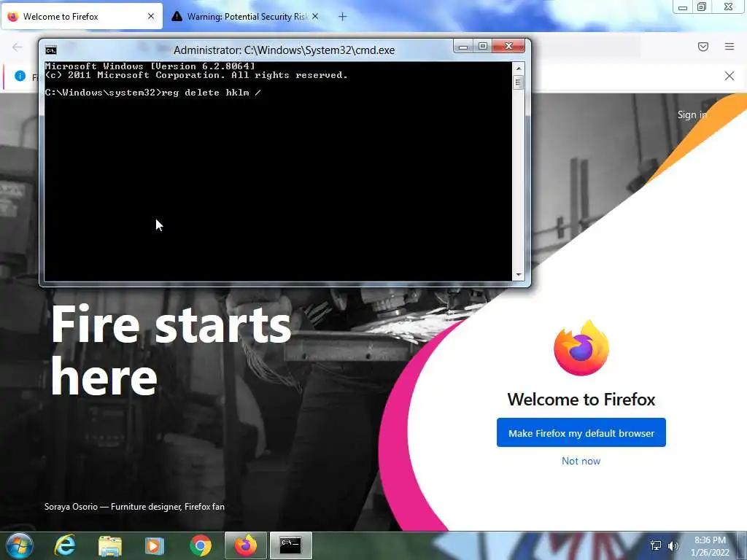The height and width of the screenshot is (560, 747).
Task: Open File Explorer from taskbar
Action: tap(110, 545)
